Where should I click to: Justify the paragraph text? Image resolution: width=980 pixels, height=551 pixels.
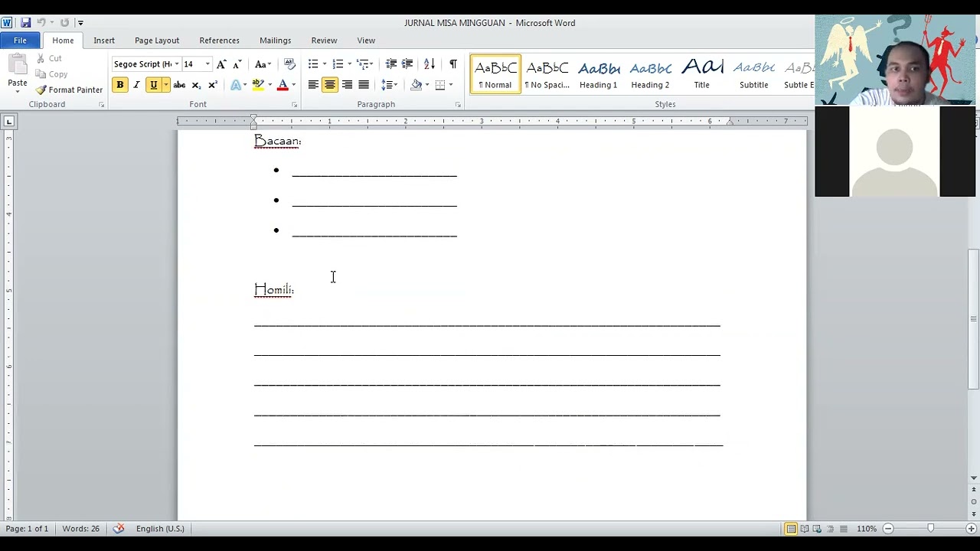click(x=364, y=85)
